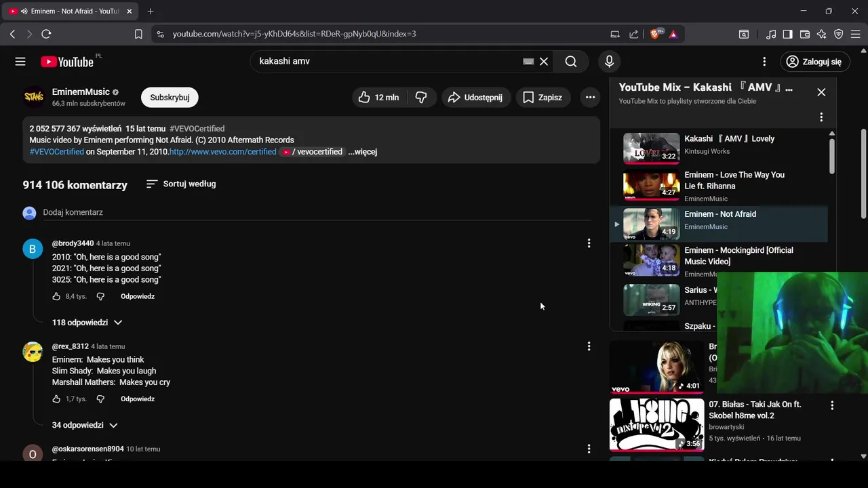Focus the Dodaj komentarz field
Viewport: 868px width, 488px height.
(x=317, y=212)
